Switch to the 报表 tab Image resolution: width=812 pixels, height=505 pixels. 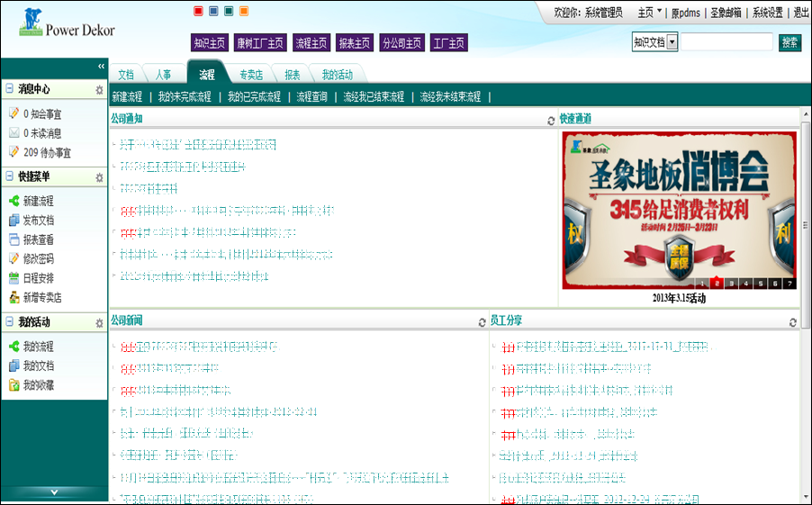(x=292, y=75)
